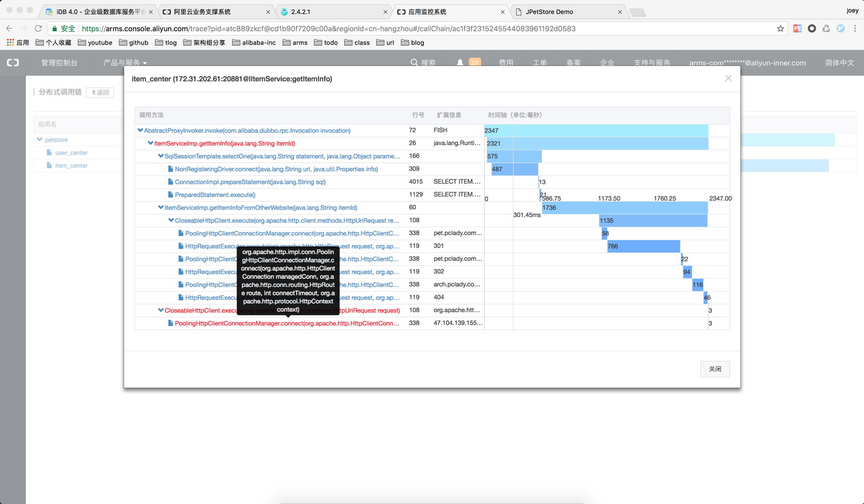
Task: Open 管理控制台 in header
Action: (x=59, y=63)
